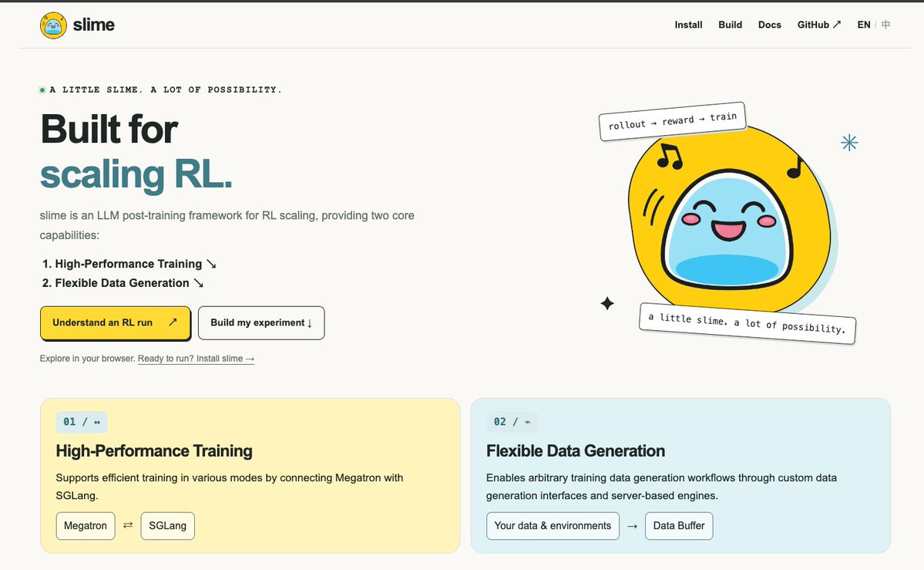The image size is (924, 570).
Task: Click the 'A LITTLE SLIME. A LOT OF POSSIBILITY.' tagline
Action: pos(166,89)
